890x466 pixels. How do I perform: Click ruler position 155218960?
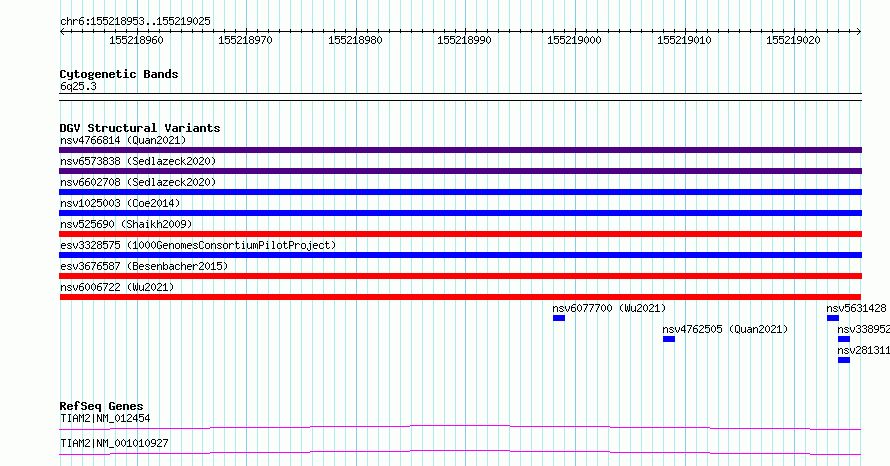point(136,40)
